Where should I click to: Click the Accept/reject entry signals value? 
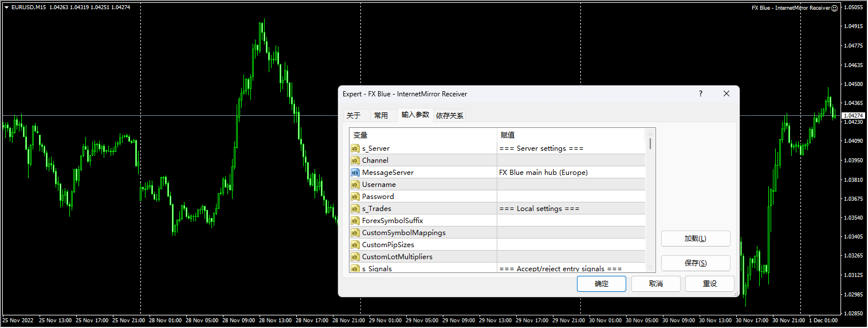(560, 268)
